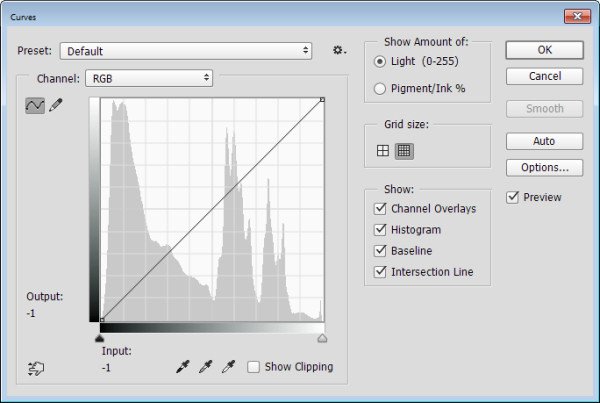Open the Options... button
The width and height of the screenshot is (600, 403).
545,168
